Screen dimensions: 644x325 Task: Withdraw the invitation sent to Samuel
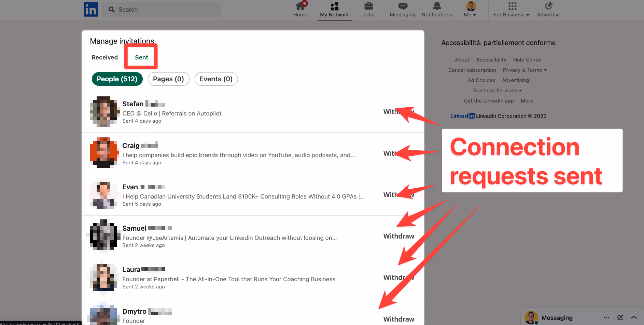398,236
